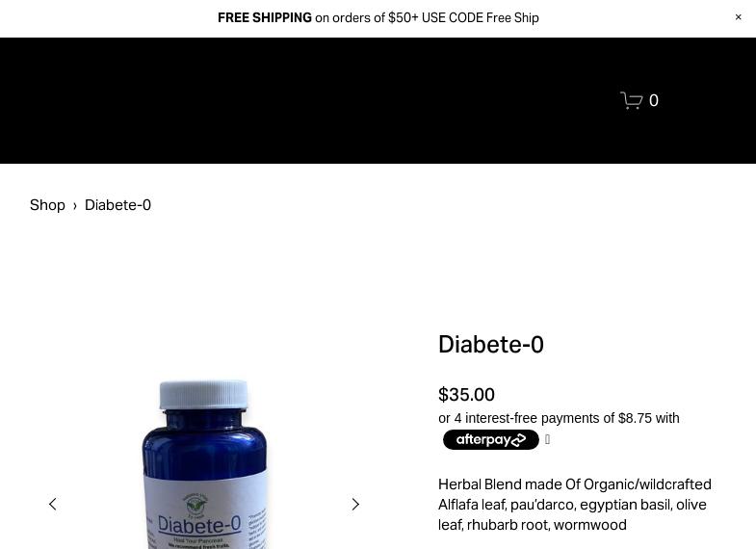This screenshot has height=549, width=756.
Task: Click the Diabete-0 label on bottle
Action: 199,524
